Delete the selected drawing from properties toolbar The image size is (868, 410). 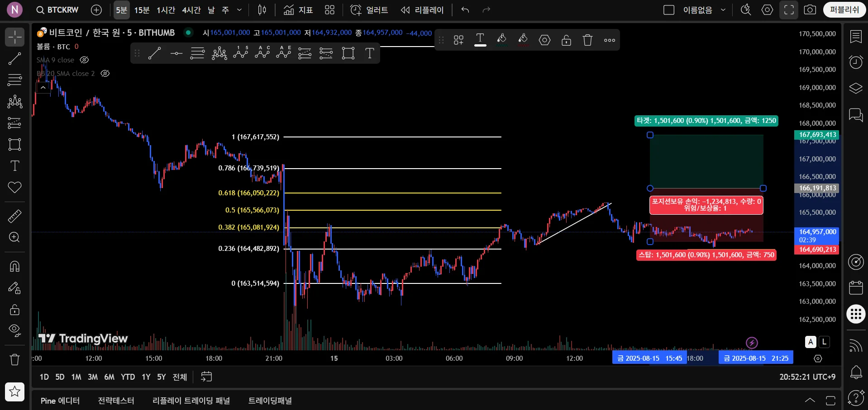tap(587, 40)
